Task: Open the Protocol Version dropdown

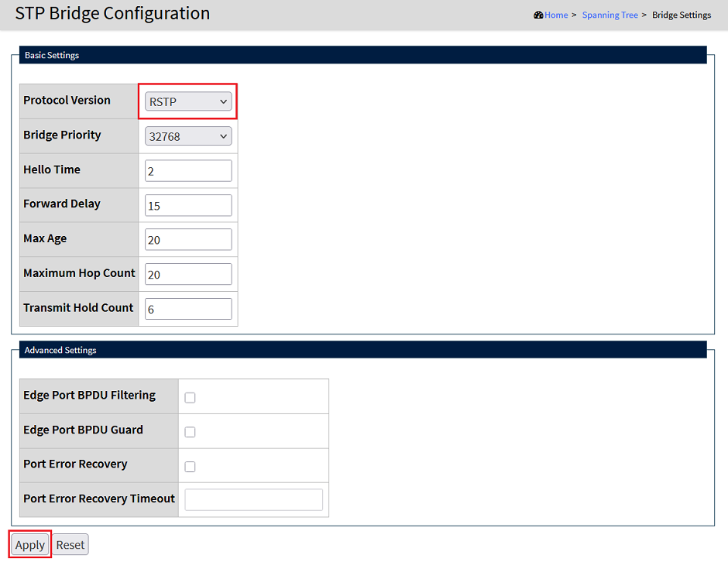Action: click(188, 101)
